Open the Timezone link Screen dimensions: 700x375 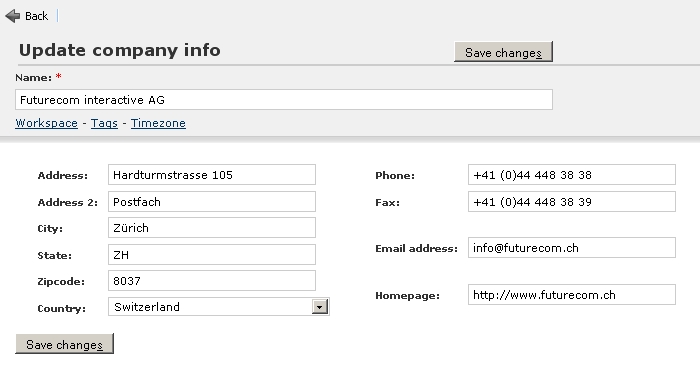[158, 123]
